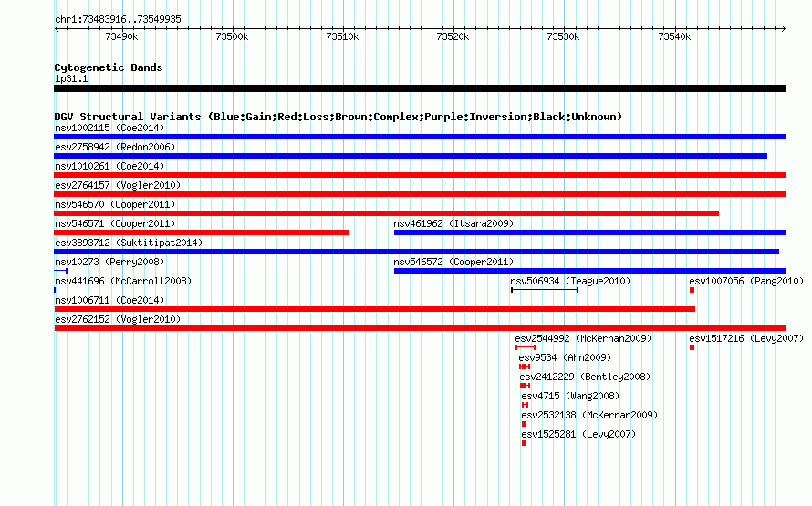
Task: Select the red esv2412229 glyph
Action: [526, 386]
